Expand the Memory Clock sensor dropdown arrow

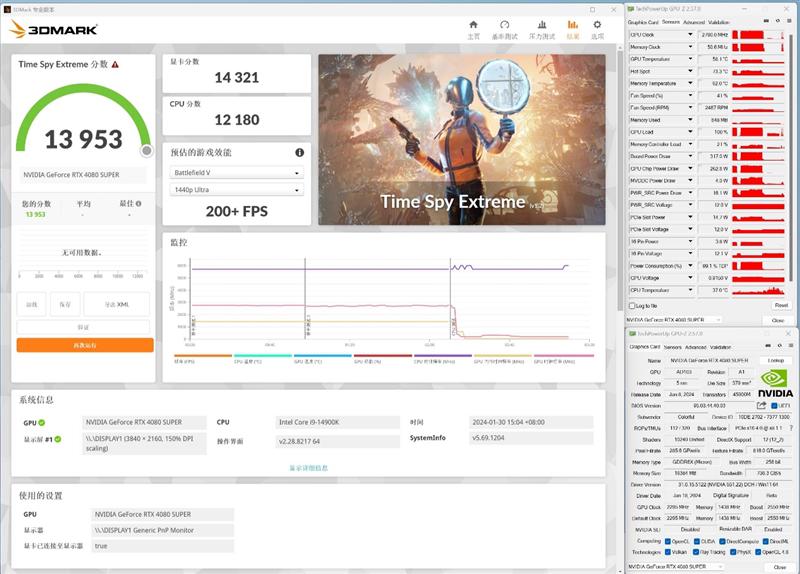point(690,47)
